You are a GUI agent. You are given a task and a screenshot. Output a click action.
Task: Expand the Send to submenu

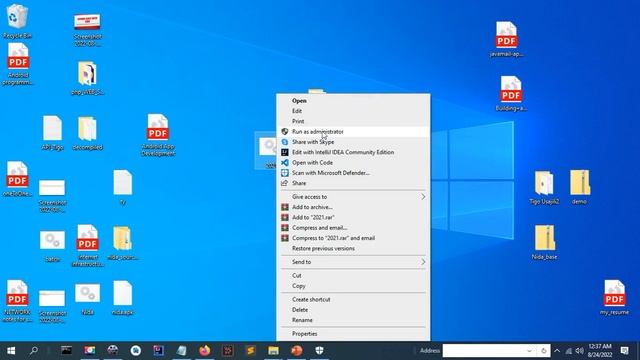tap(353, 262)
